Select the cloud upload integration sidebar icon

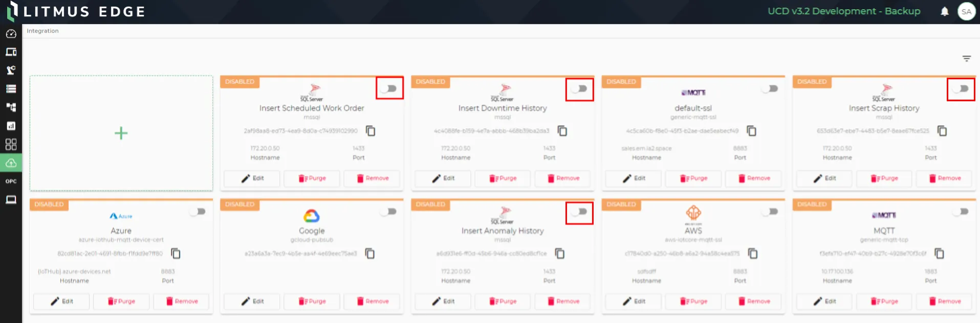click(x=11, y=163)
